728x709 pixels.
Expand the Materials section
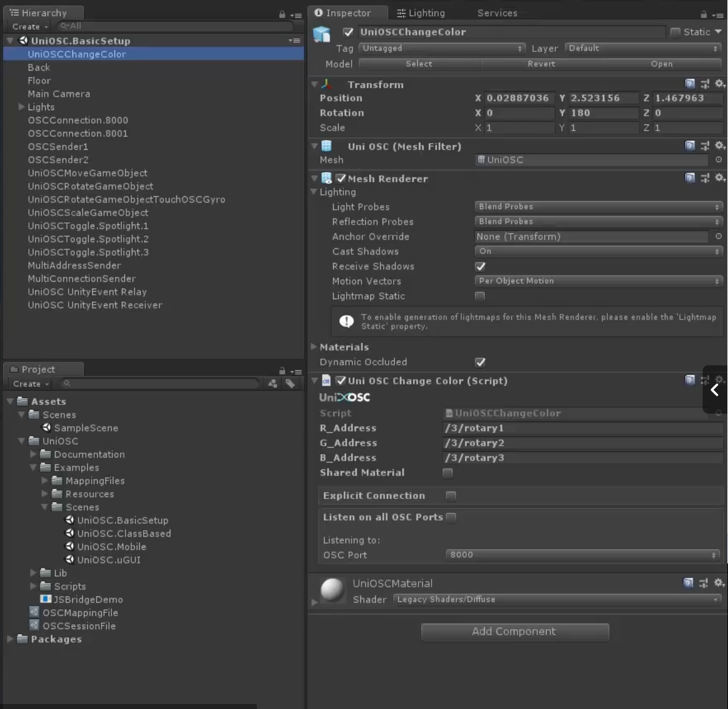tap(314, 347)
